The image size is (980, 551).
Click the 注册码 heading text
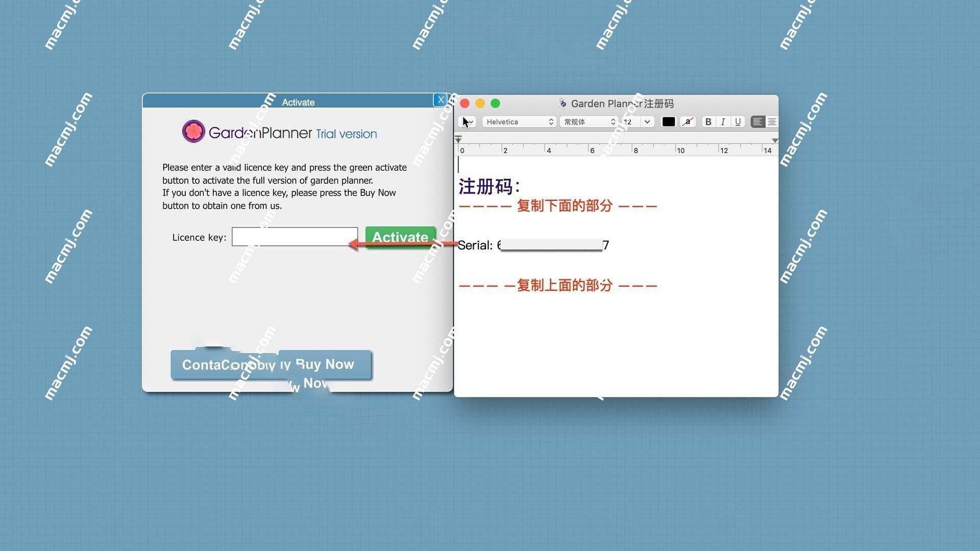click(489, 187)
